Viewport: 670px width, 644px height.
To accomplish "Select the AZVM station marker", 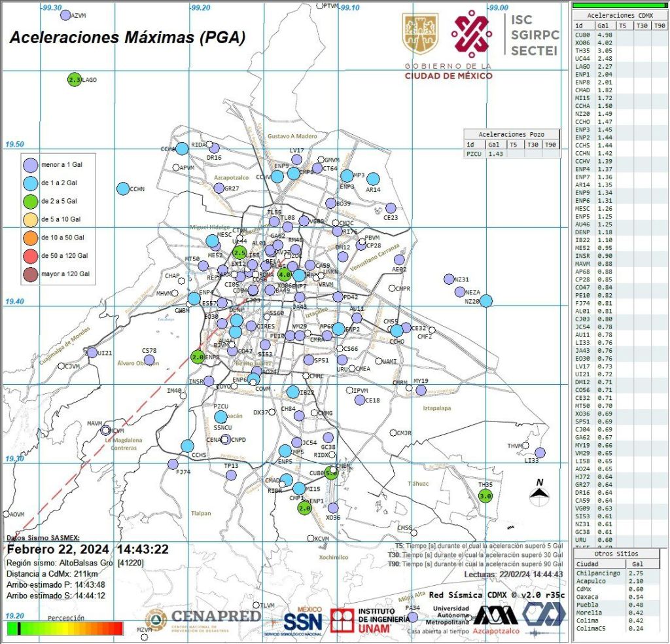I will pos(65,15).
